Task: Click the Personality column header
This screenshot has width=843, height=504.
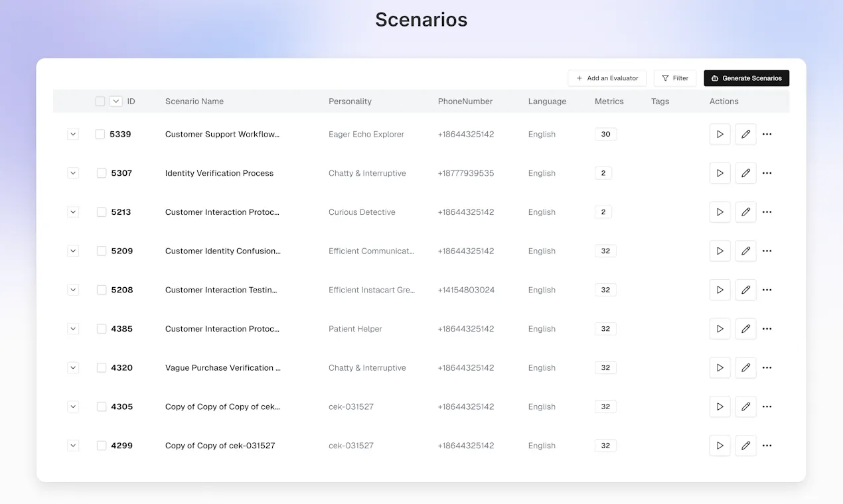Action: pyautogui.click(x=350, y=101)
